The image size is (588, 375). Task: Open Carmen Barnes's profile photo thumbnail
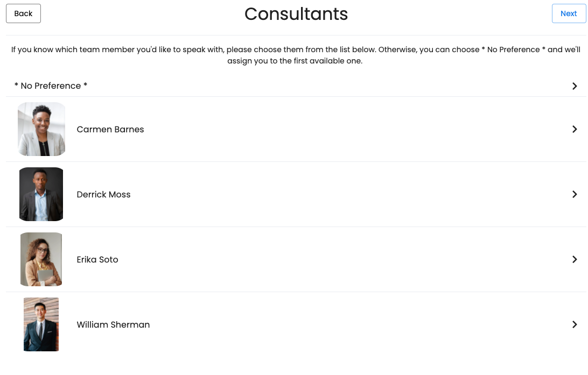pyautogui.click(x=41, y=129)
